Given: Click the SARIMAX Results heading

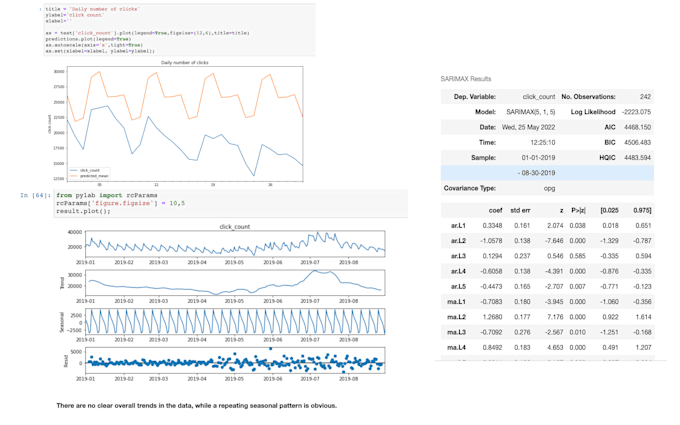Looking at the screenshot, I should (466, 79).
